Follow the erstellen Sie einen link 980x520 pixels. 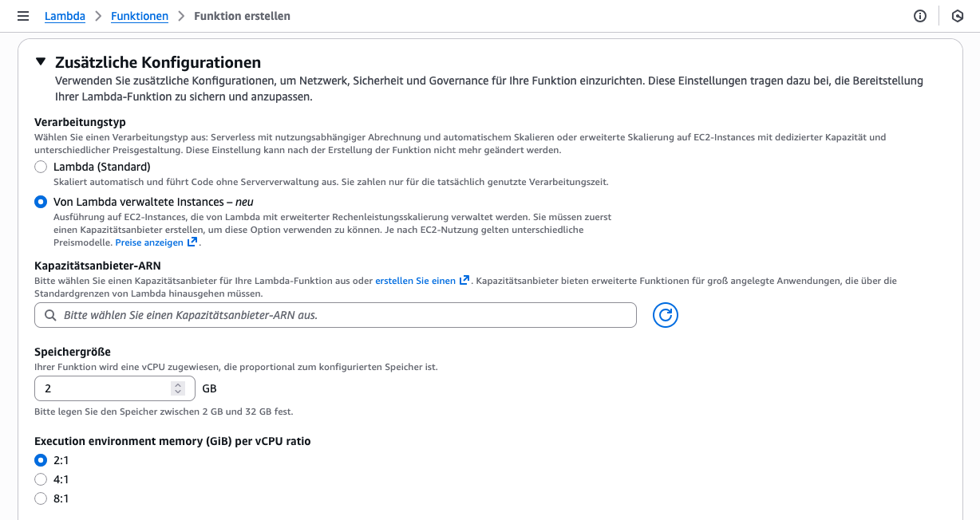point(415,281)
